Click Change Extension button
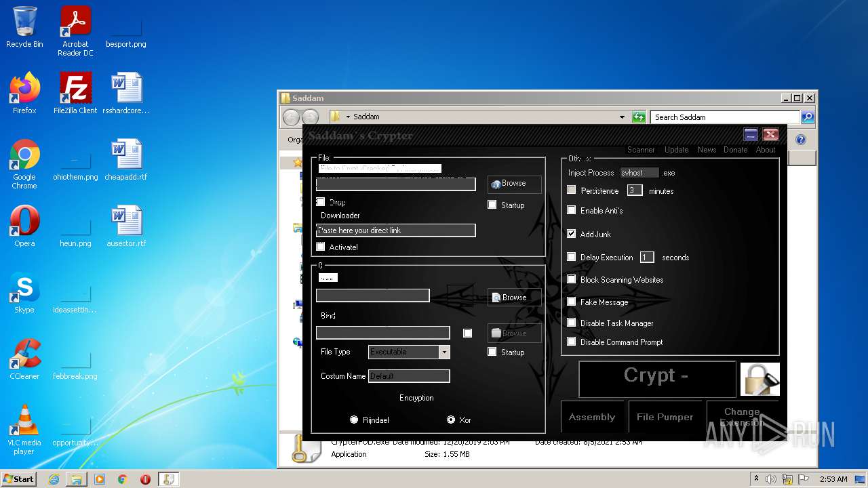The image size is (868, 488). [742, 417]
